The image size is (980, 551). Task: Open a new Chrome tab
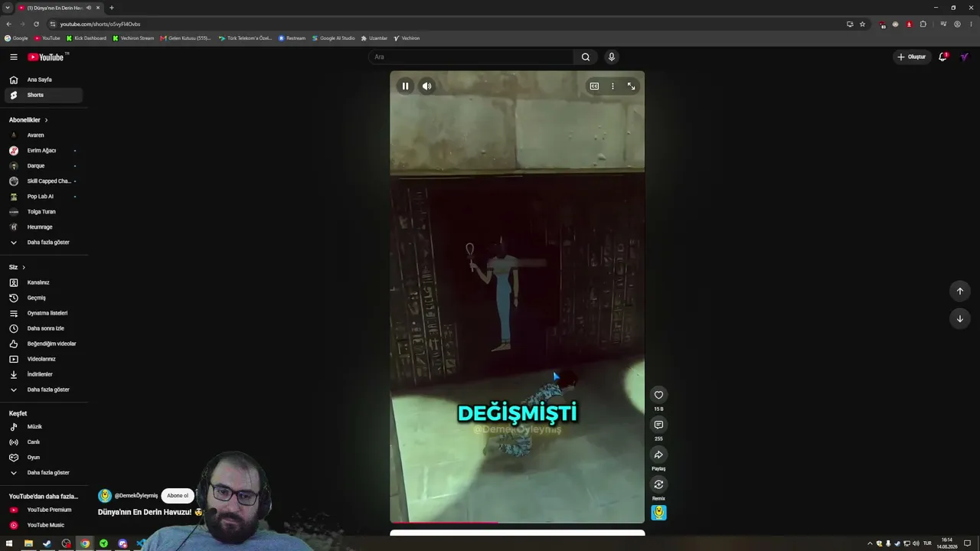(111, 8)
